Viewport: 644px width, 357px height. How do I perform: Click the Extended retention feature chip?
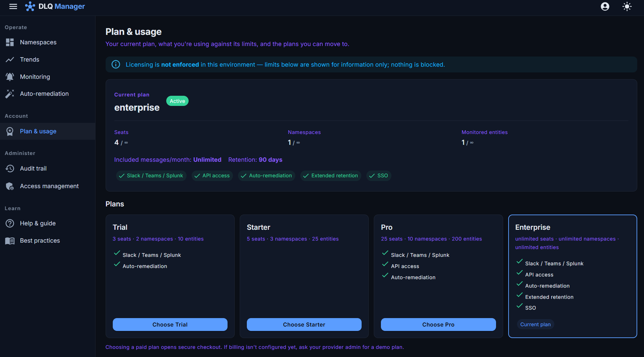point(331,176)
